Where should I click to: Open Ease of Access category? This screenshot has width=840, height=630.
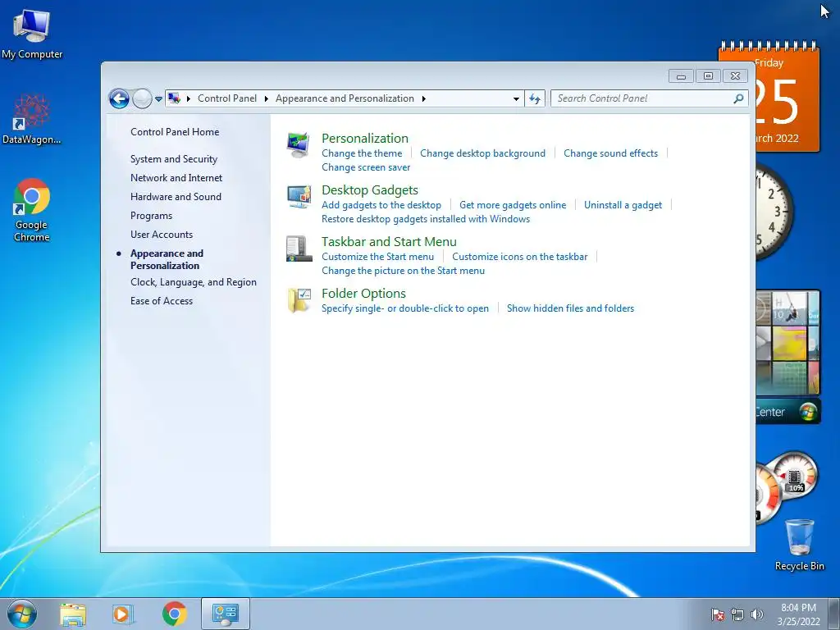(162, 301)
